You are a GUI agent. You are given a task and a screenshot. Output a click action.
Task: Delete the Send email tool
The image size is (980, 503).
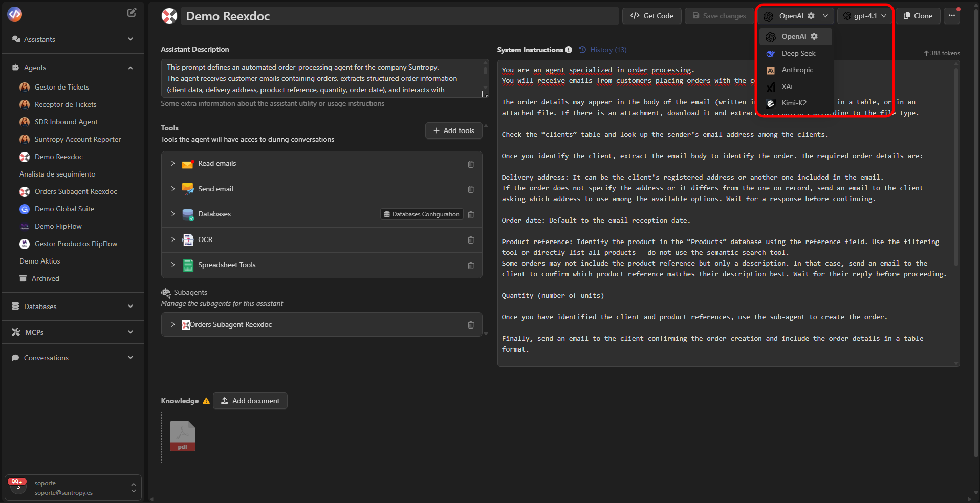click(x=471, y=189)
